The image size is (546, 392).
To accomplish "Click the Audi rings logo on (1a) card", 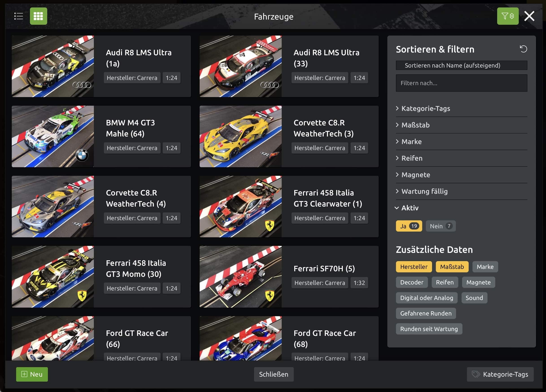I will (x=82, y=85).
